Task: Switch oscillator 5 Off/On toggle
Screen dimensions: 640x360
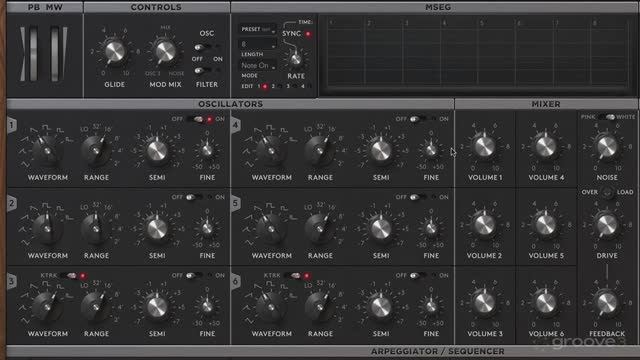Action: tap(423, 197)
